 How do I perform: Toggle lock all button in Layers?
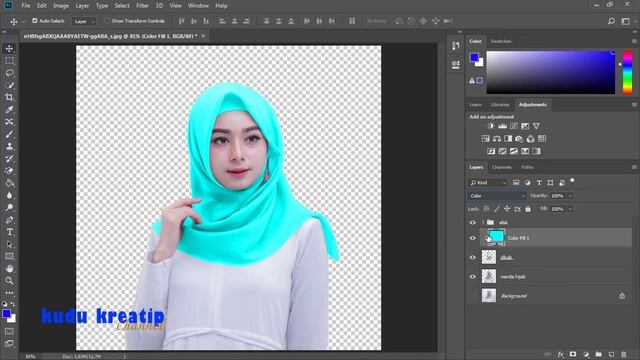pyautogui.click(x=528, y=209)
